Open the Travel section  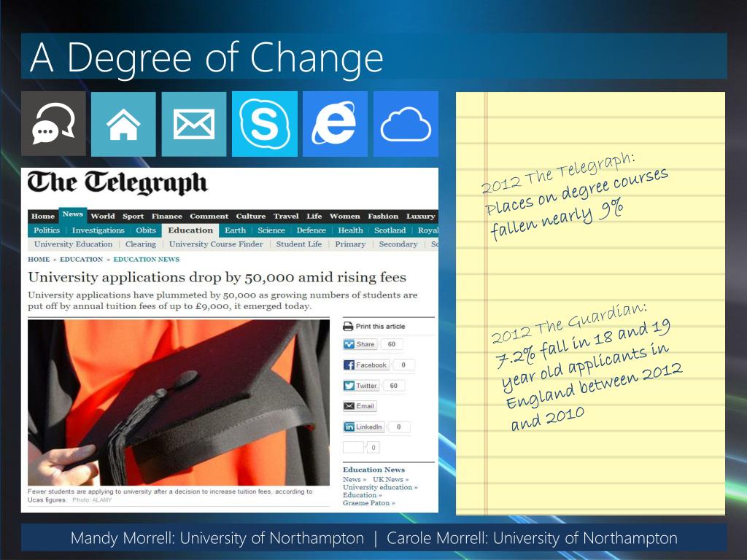coord(286,216)
